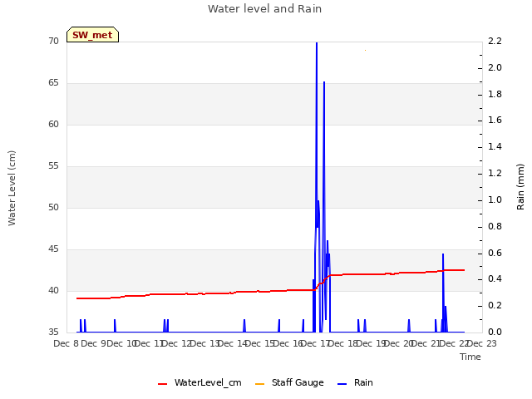
Task: Click the 2.0 tick on rain axis
Action: [495, 67]
